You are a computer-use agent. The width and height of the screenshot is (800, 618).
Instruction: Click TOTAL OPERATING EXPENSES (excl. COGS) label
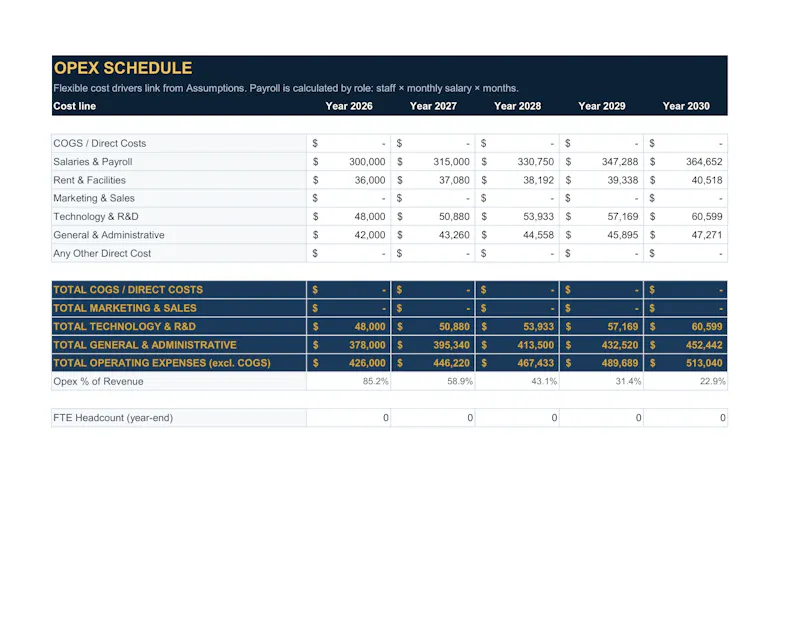point(162,363)
